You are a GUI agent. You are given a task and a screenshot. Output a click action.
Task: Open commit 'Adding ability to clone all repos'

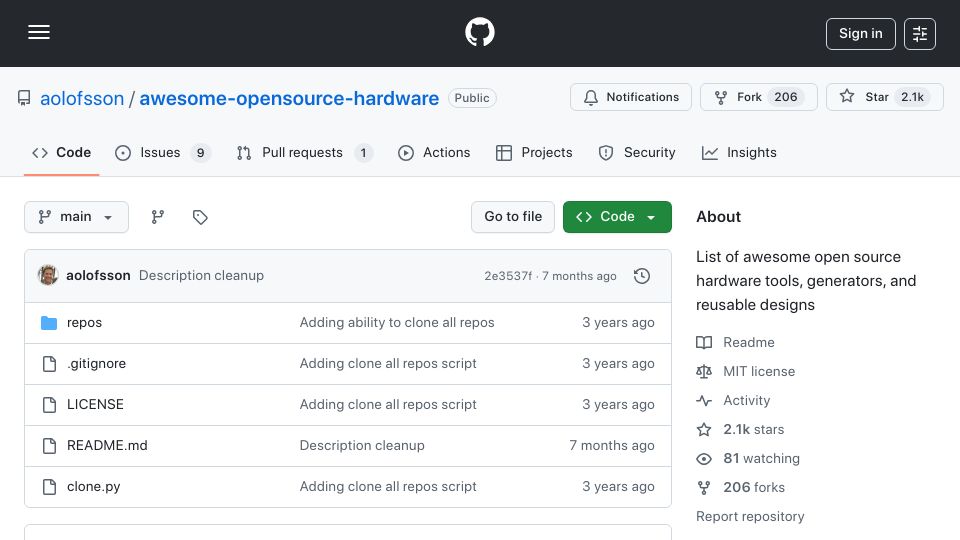tap(397, 323)
